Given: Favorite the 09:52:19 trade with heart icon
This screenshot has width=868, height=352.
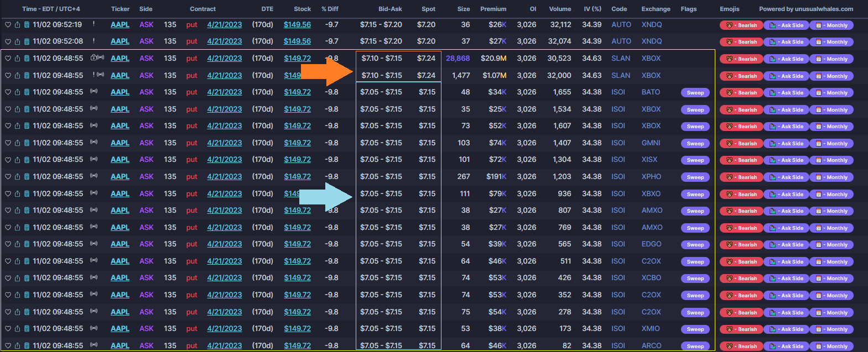Looking at the screenshot, I should [x=8, y=25].
